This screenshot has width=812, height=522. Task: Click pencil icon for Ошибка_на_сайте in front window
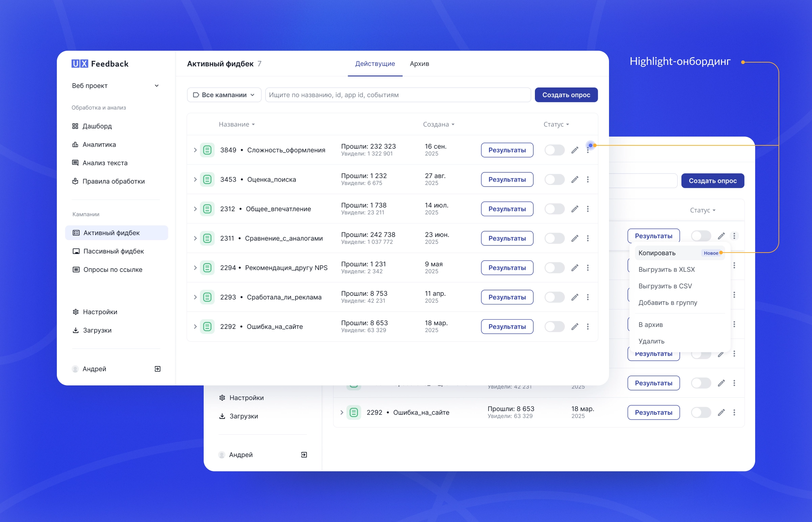(x=574, y=327)
